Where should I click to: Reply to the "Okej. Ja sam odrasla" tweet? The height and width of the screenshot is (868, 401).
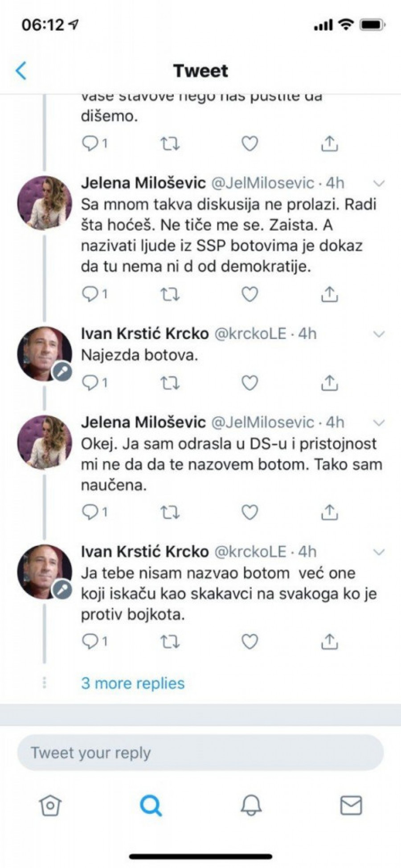(x=91, y=512)
